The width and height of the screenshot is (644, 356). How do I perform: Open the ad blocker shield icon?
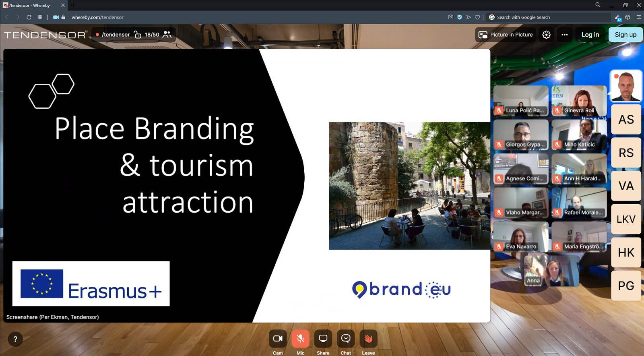pyautogui.click(x=459, y=17)
